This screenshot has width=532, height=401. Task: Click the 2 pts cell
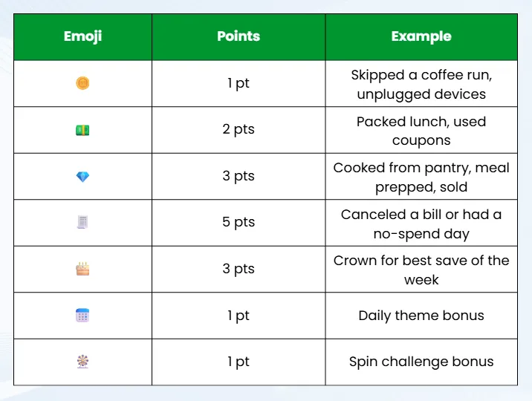pyautogui.click(x=239, y=130)
